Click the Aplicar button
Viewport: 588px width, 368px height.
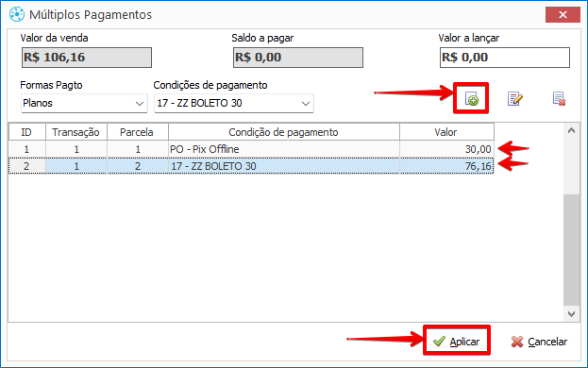tap(457, 342)
